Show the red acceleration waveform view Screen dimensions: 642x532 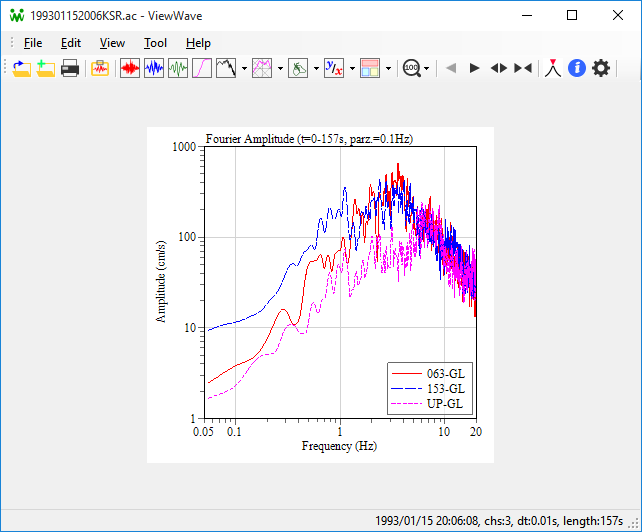pyautogui.click(x=130, y=68)
